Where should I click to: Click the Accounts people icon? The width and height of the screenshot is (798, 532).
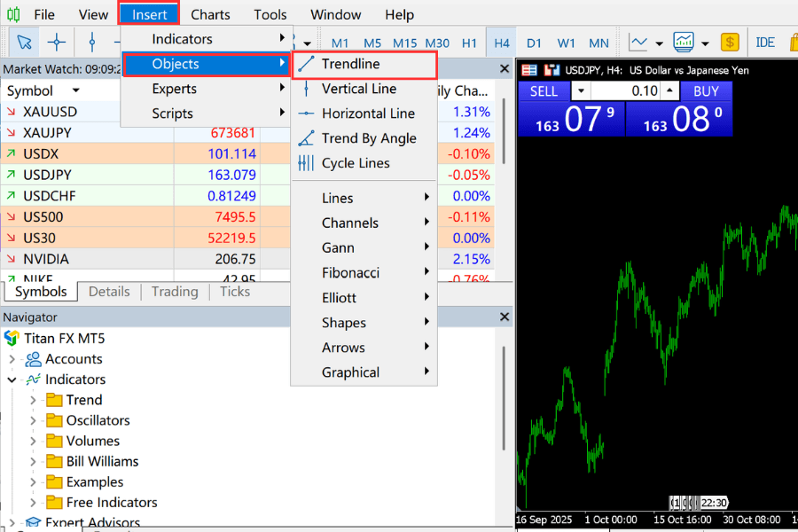click(x=34, y=359)
